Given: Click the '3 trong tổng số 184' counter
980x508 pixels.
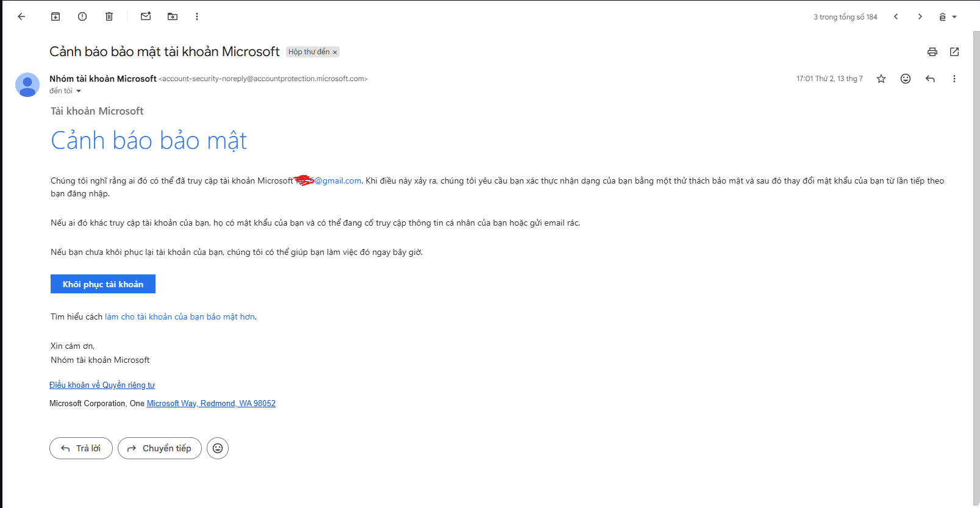Looking at the screenshot, I should coord(845,17).
